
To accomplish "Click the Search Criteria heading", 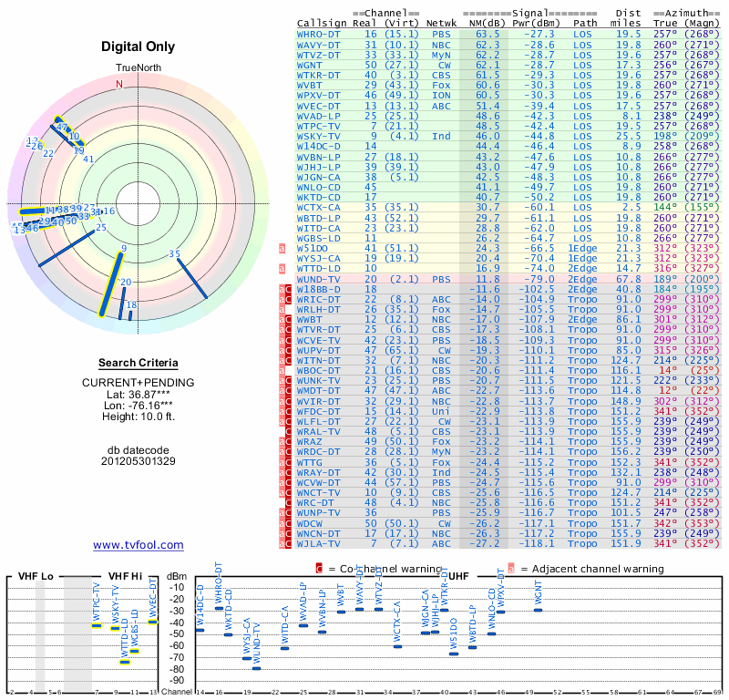I will tap(139, 363).
